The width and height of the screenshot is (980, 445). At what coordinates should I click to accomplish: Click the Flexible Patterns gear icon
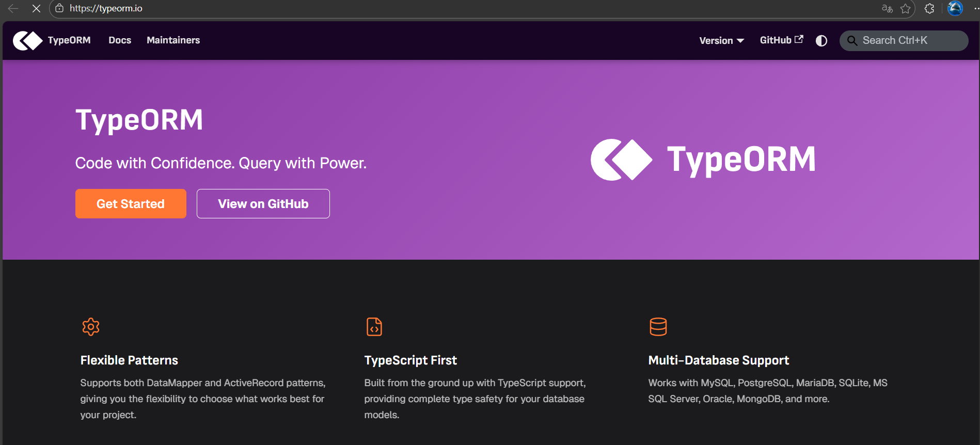91,327
